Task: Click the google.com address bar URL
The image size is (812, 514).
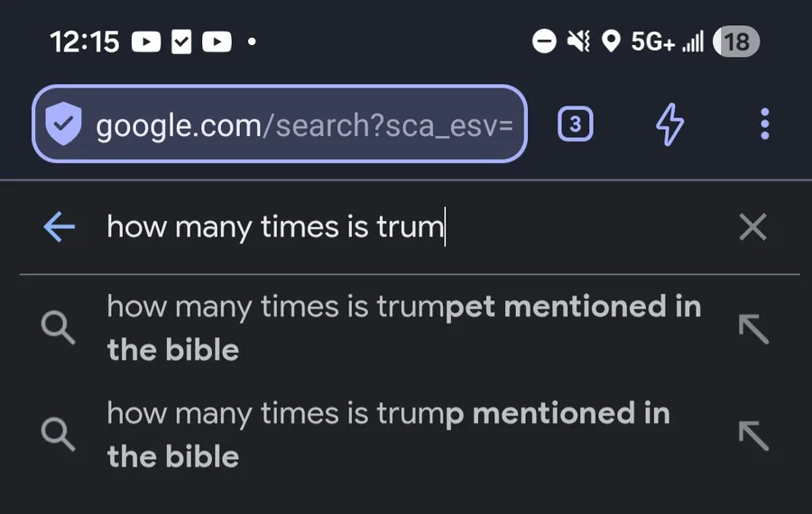Action: pos(304,125)
